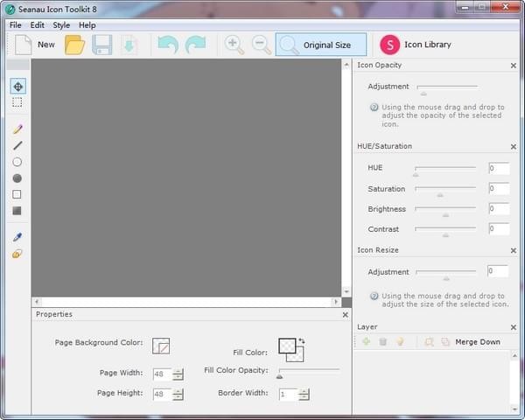Viewport: 525px width, 420px height.
Task: Close the Layer panel
Action: tap(514, 327)
